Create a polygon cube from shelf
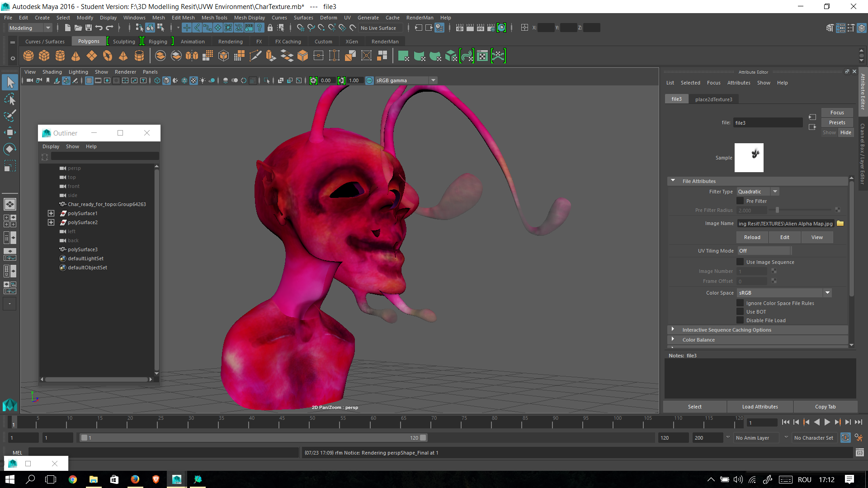The image size is (868, 488). (44, 56)
